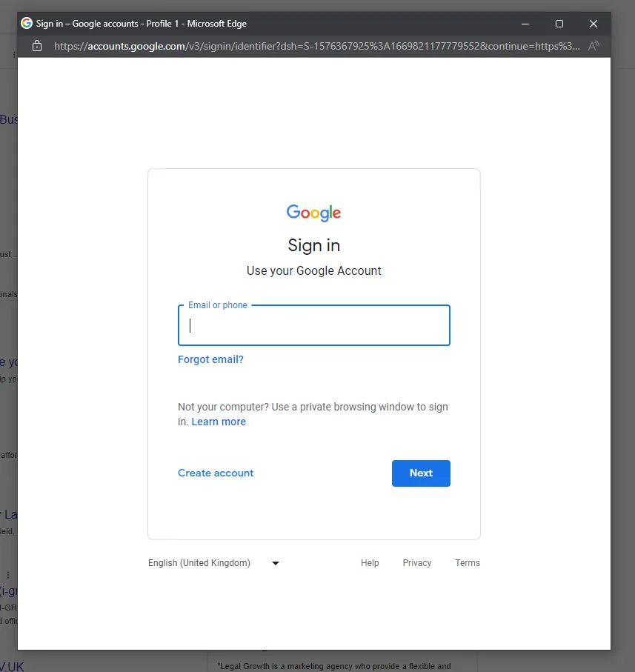Screen dimensions: 635x672
Task: Click the Sign in heading text
Action: pos(314,245)
